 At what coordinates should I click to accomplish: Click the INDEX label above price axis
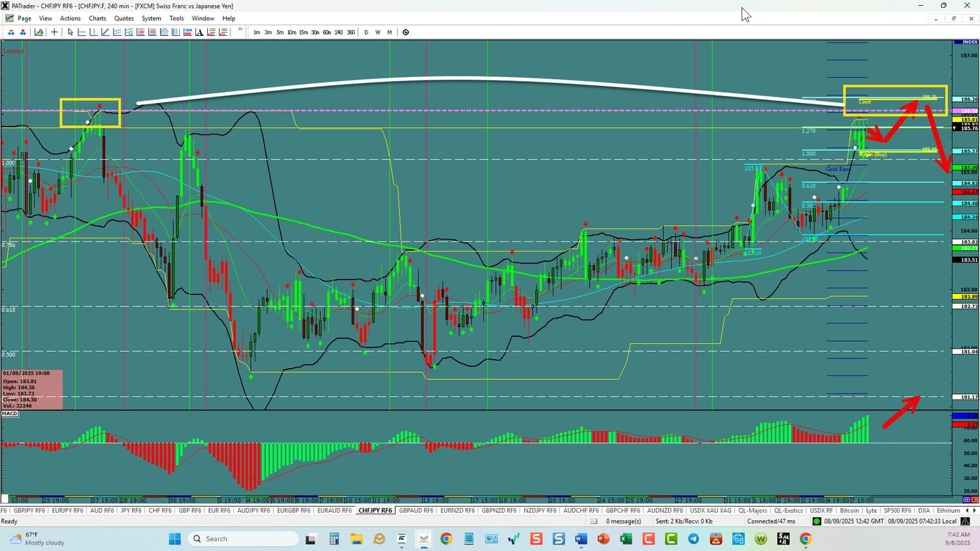click(966, 42)
